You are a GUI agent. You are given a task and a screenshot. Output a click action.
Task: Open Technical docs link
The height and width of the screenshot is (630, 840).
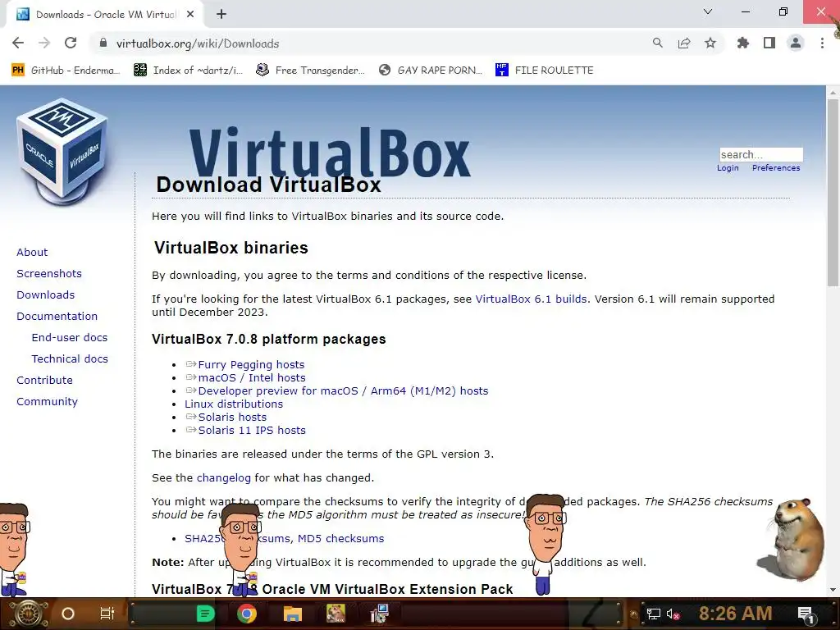point(70,359)
